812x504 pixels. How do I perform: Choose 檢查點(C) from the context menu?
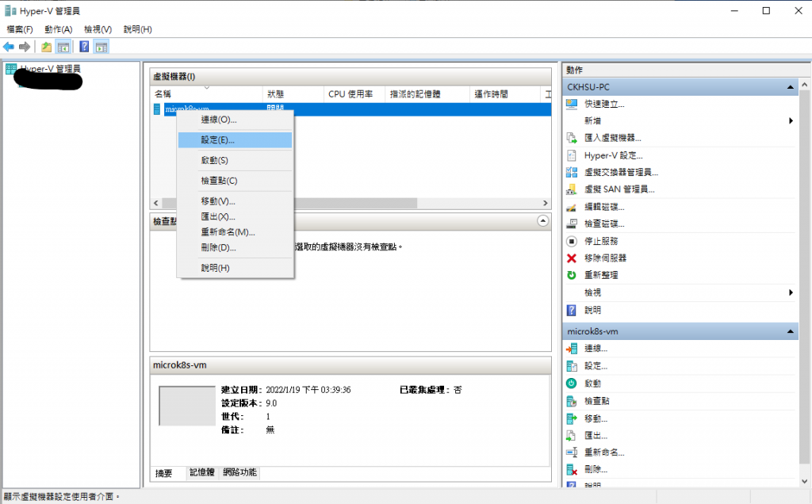pos(235,181)
